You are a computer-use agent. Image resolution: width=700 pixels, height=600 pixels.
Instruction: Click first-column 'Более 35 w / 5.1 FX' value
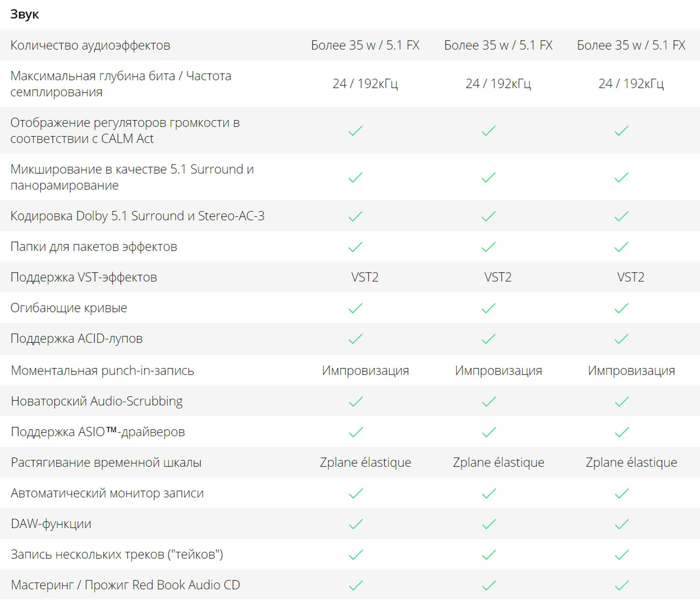365,45
